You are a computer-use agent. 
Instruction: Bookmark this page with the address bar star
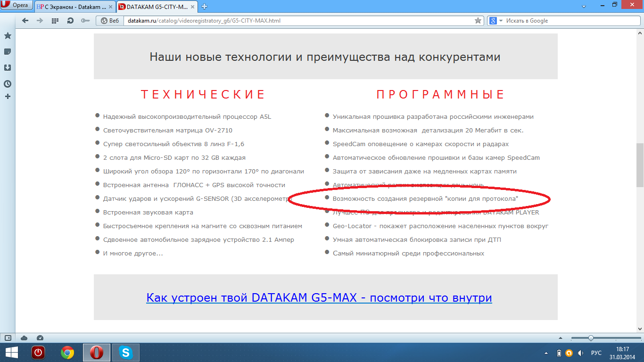coord(478,21)
